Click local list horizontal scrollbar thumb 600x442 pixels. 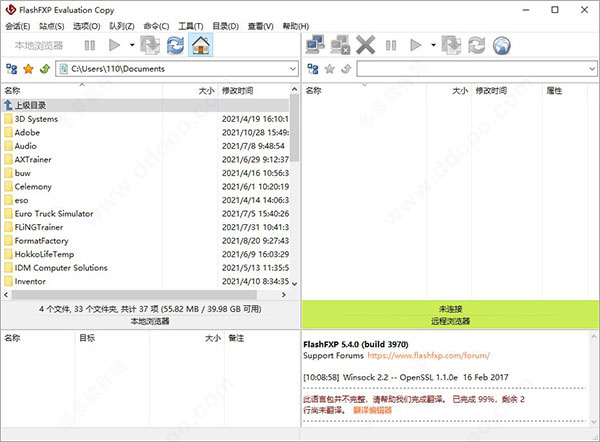pos(134,295)
